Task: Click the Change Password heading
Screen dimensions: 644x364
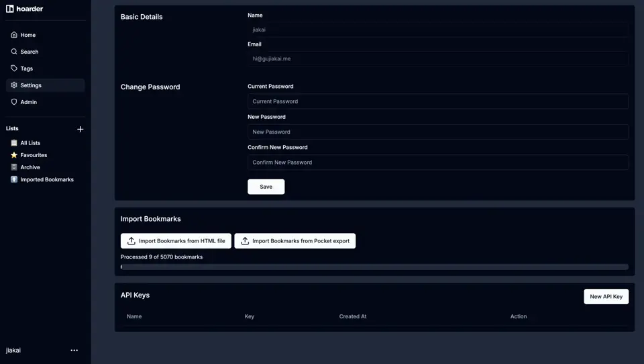Action: click(150, 87)
